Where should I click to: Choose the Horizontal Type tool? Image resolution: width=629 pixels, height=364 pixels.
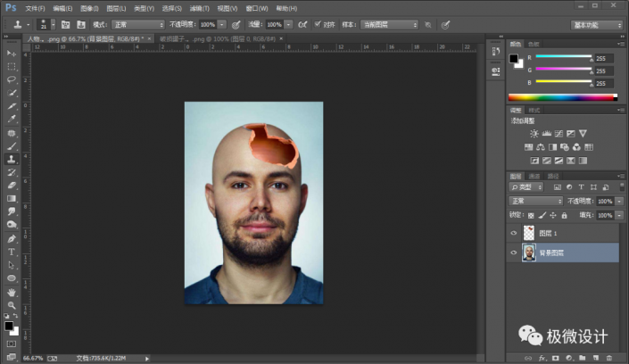click(12, 252)
